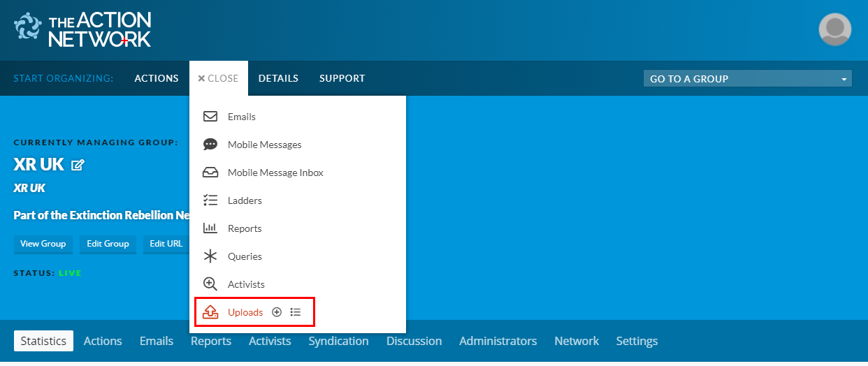
Task: Switch to the Reports bottom tab
Action: click(x=211, y=341)
